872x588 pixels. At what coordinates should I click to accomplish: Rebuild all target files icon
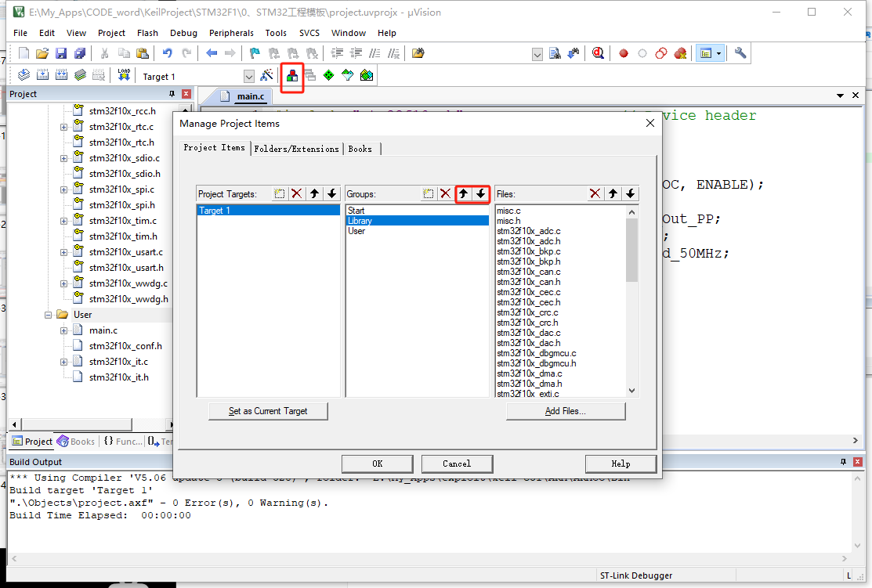point(62,75)
